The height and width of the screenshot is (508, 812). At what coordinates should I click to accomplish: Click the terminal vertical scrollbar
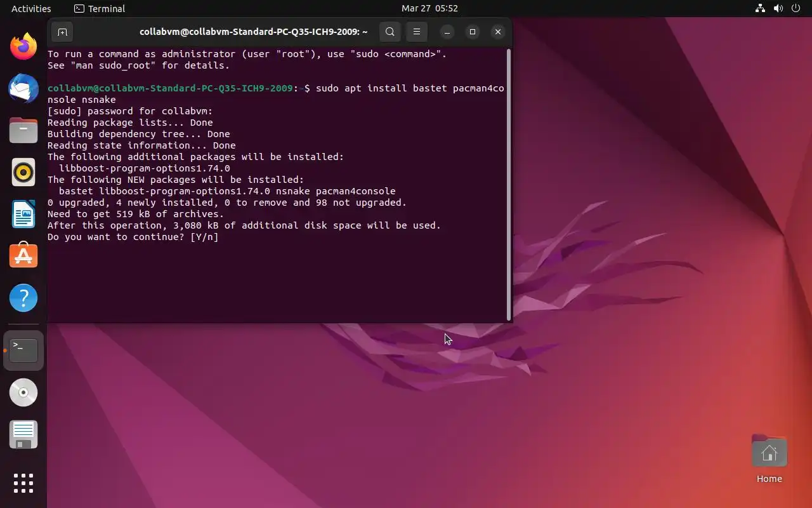coord(509,185)
